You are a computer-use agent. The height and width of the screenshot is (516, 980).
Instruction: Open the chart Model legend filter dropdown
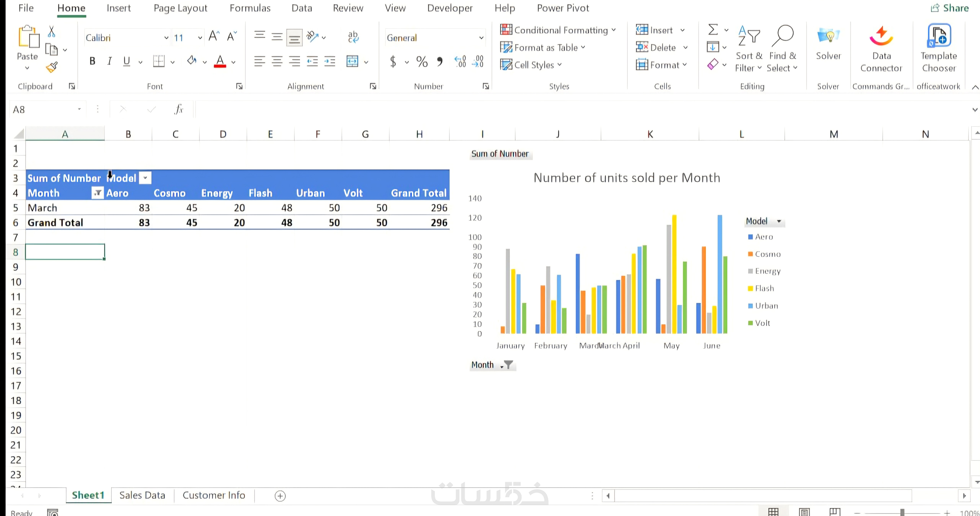[765, 221]
